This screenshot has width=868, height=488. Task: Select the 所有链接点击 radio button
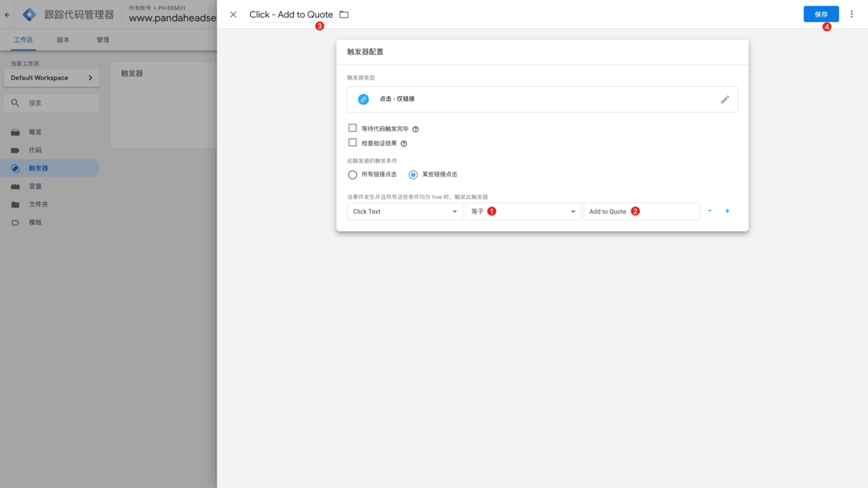pos(353,175)
